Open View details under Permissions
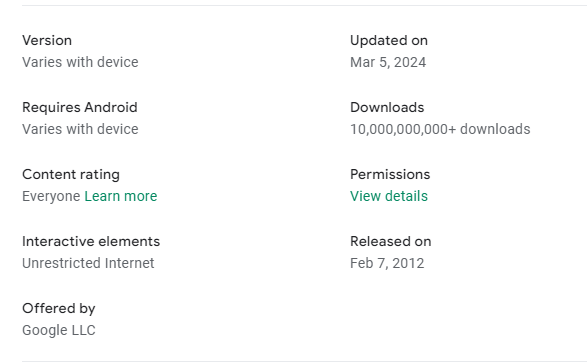The width and height of the screenshot is (587, 362). (389, 196)
